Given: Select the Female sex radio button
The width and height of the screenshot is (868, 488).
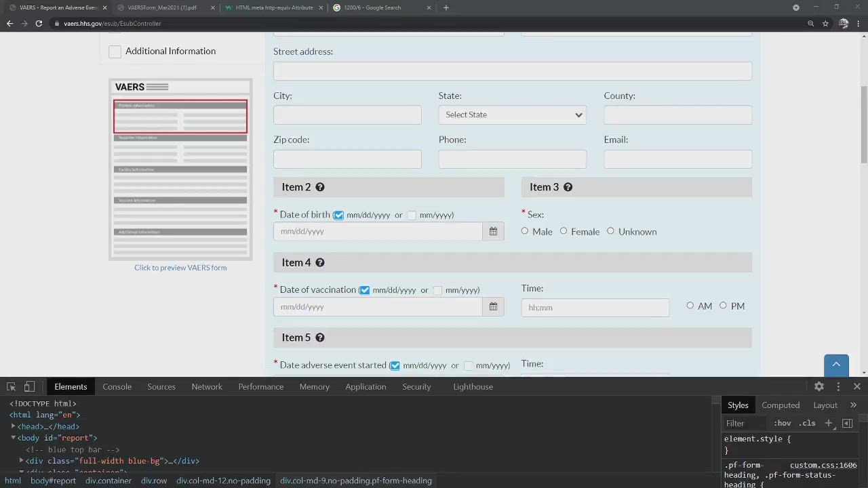Looking at the screenshot, I should click(x=564, y=231).
